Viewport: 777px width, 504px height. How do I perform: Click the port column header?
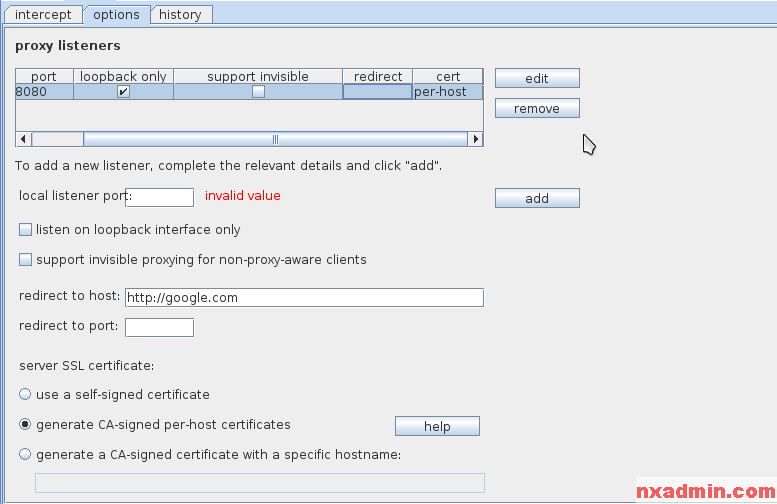(x=45, y=76)
